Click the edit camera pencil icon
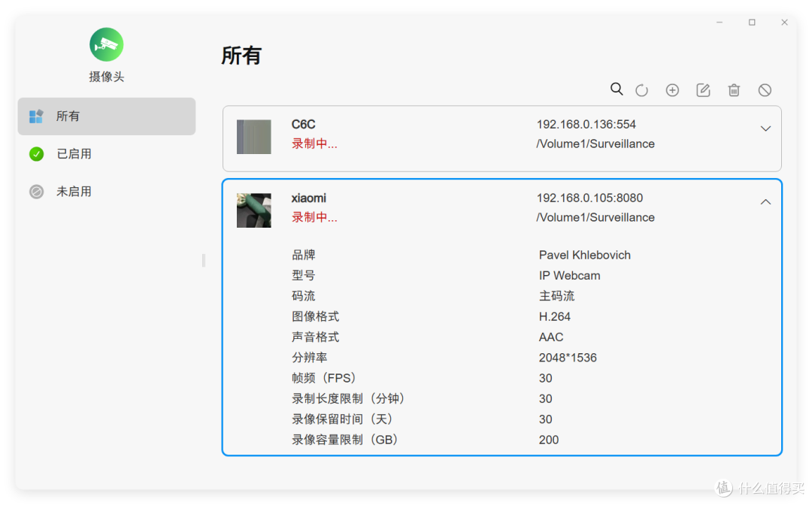This screenshot has height=505, width=812. (x=703, y=90)
